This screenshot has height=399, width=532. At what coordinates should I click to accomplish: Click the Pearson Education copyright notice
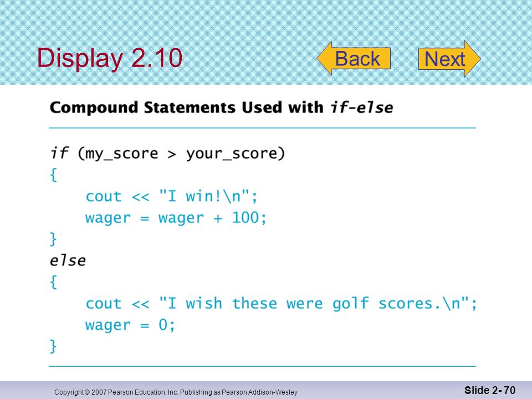click(176, 392)
